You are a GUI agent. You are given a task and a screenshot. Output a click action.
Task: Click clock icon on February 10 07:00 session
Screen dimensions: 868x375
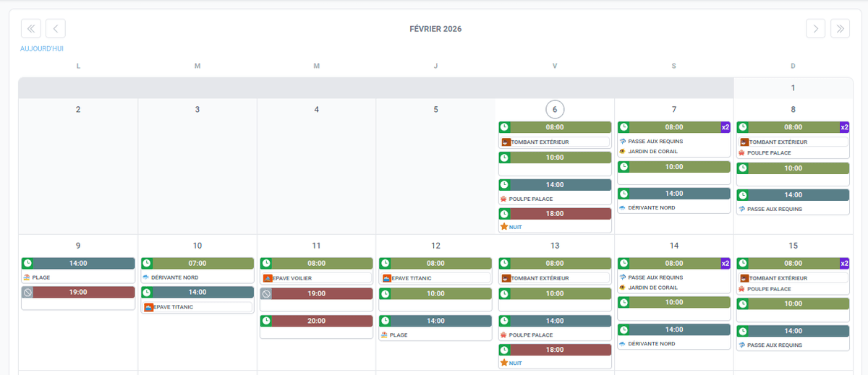[147, 263]
